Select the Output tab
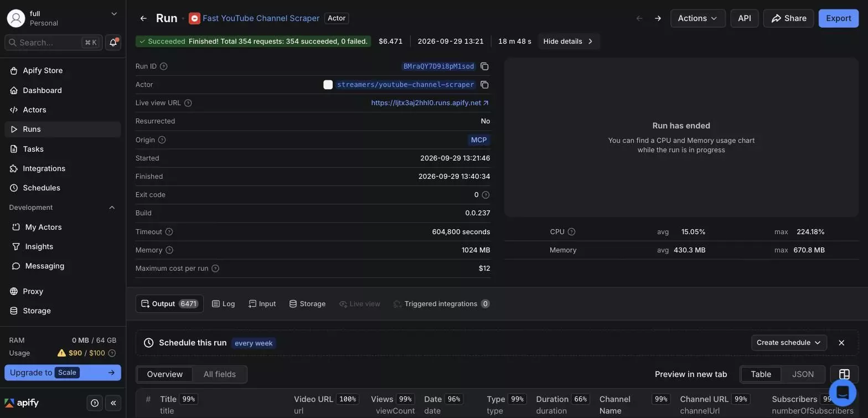Screen dimensions: 868x418 click(x=169, y=304)
